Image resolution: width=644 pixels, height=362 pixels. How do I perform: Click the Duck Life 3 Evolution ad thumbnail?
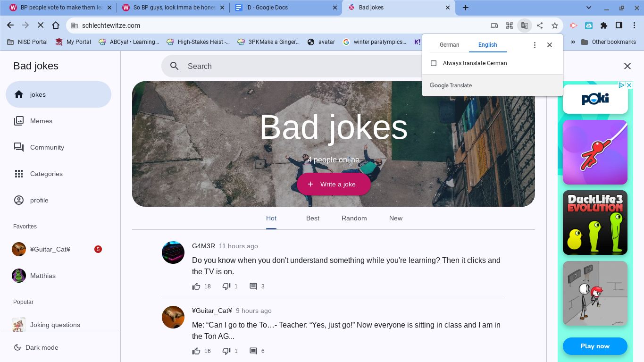point(595,222)
